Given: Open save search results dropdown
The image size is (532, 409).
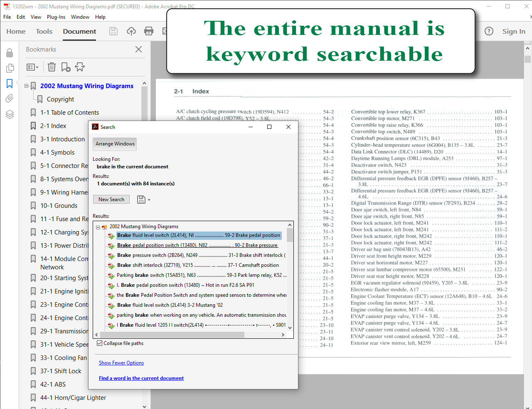Looking at the screenshot, I should 144,200.
